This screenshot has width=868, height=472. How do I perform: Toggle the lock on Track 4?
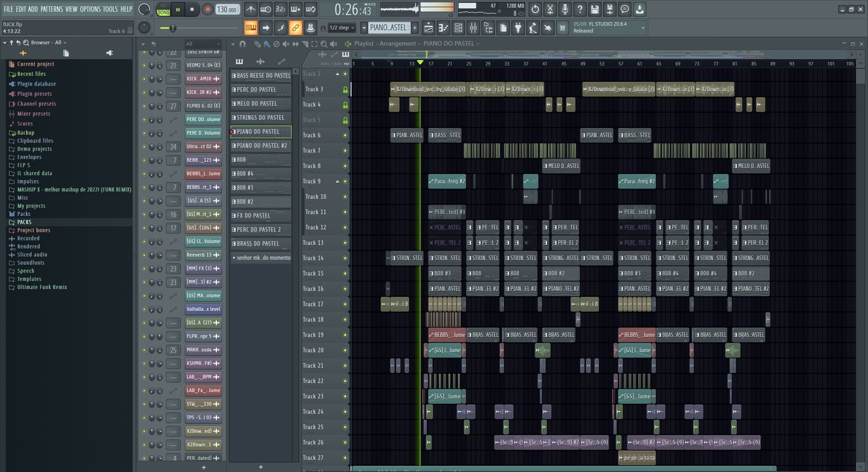[345, 105]
